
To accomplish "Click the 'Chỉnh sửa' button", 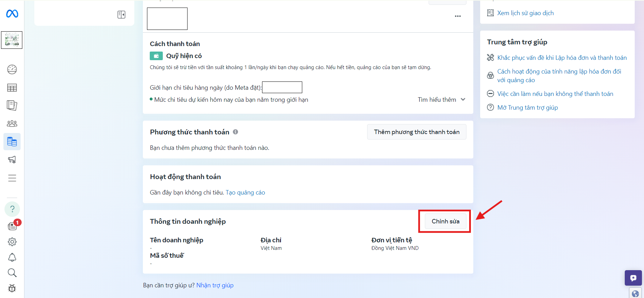I will pos(445,221).
